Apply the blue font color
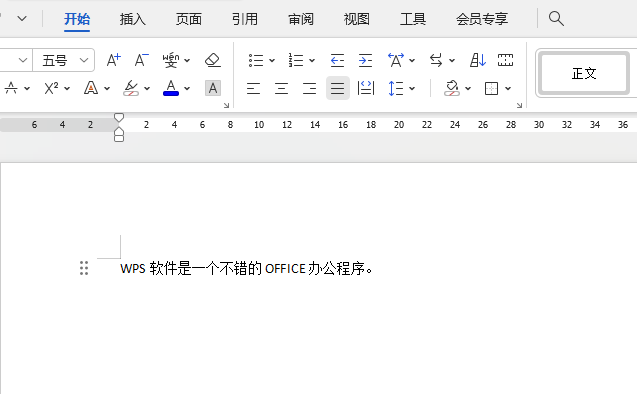Screen dimensions: 637x394 point(171,88)
